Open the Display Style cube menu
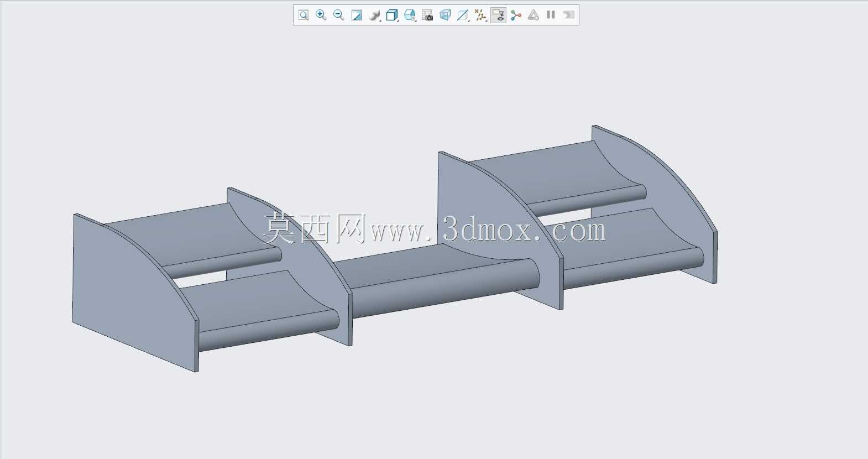 tap(392, 15)
